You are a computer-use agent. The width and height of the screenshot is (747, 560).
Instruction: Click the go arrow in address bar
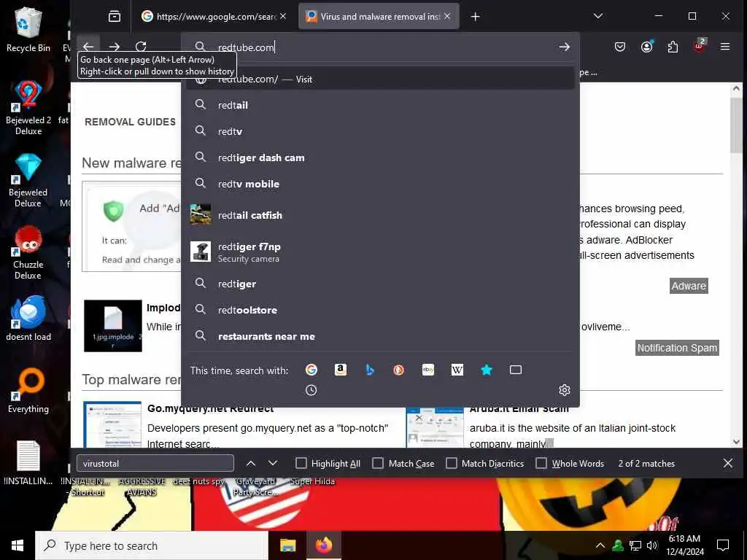click(x=565, y=47)
